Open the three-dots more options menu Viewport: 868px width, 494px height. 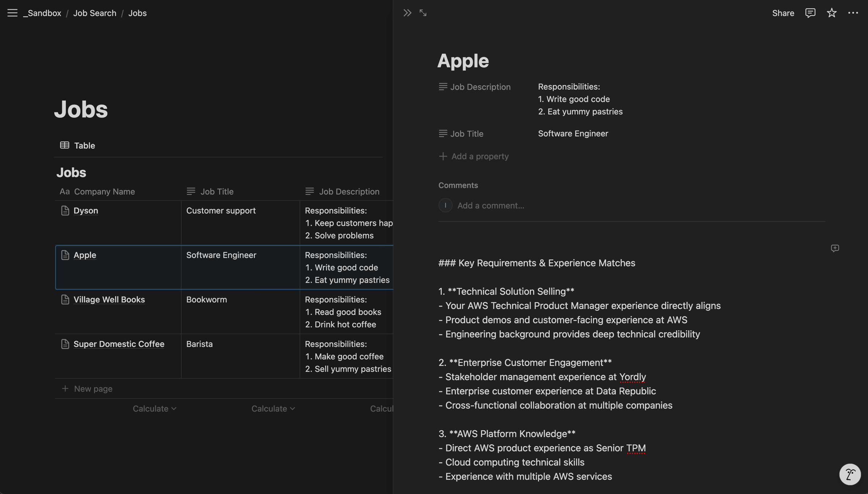[x=853, y=13]
